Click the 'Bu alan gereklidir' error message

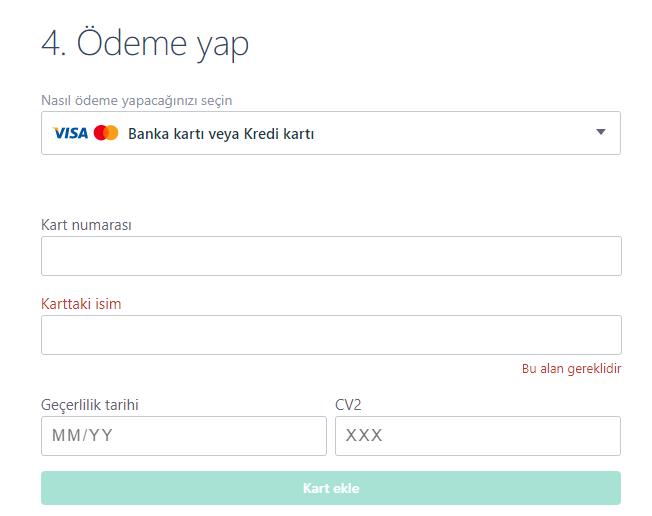(x=571, y=368)
